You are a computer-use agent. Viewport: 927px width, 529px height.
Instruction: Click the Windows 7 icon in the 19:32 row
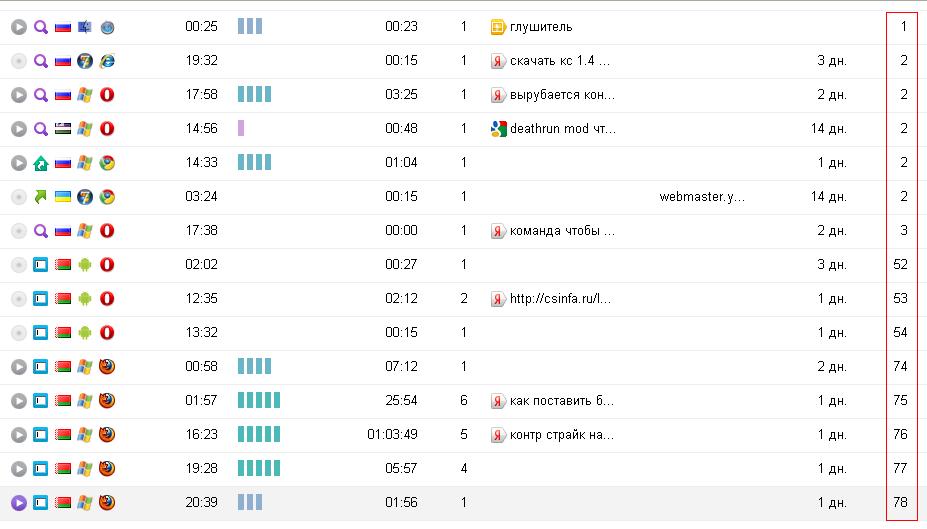(85, 61)
